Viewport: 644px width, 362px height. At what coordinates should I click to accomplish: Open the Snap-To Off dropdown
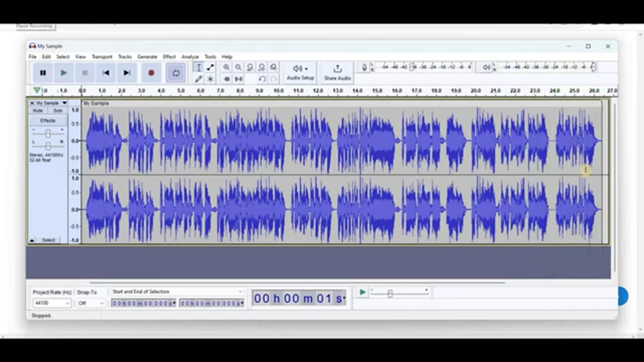point(91,303)
